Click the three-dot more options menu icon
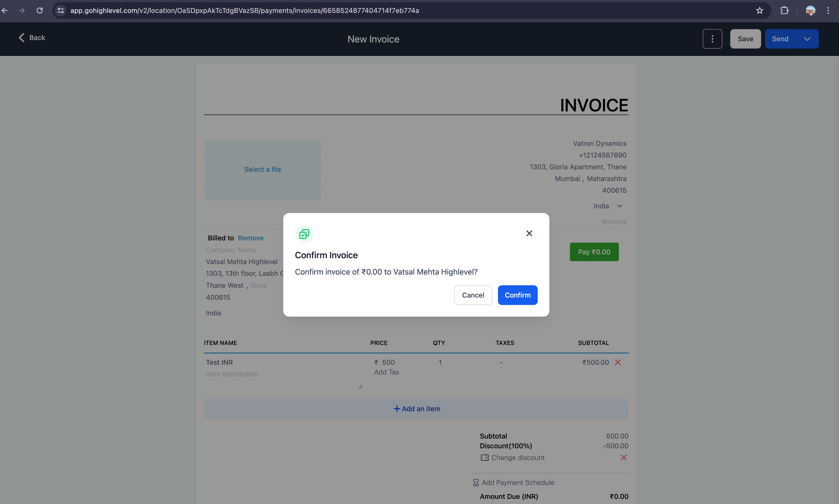Image resolution: width=839 pixels, height=504 pixels. [x=712, y=39]
